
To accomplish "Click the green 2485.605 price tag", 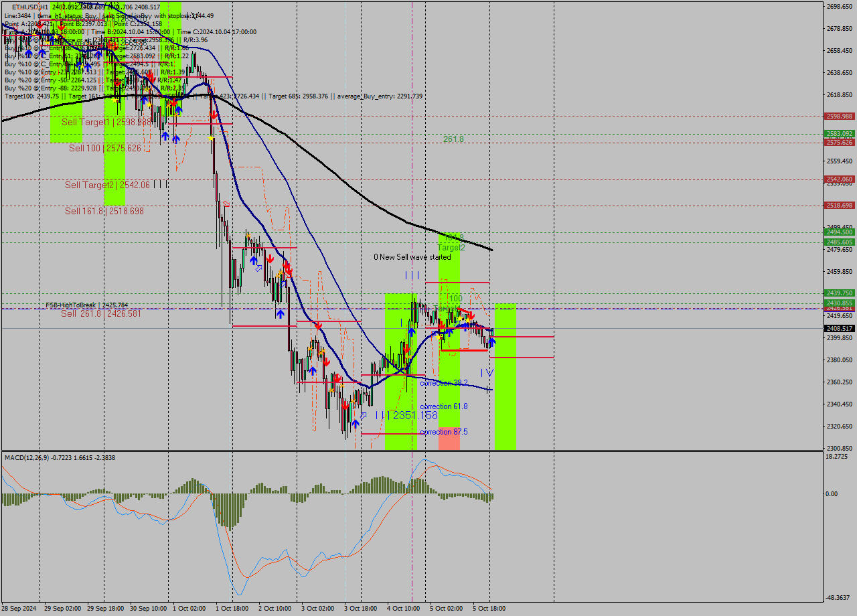I will [x=839, y=242].
